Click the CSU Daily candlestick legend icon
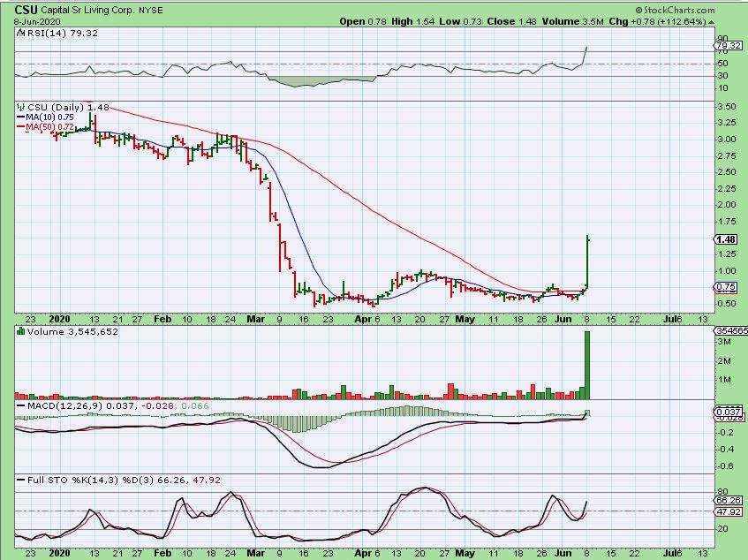The height and width of the screenshot is (560, 748). click(20, 108)
